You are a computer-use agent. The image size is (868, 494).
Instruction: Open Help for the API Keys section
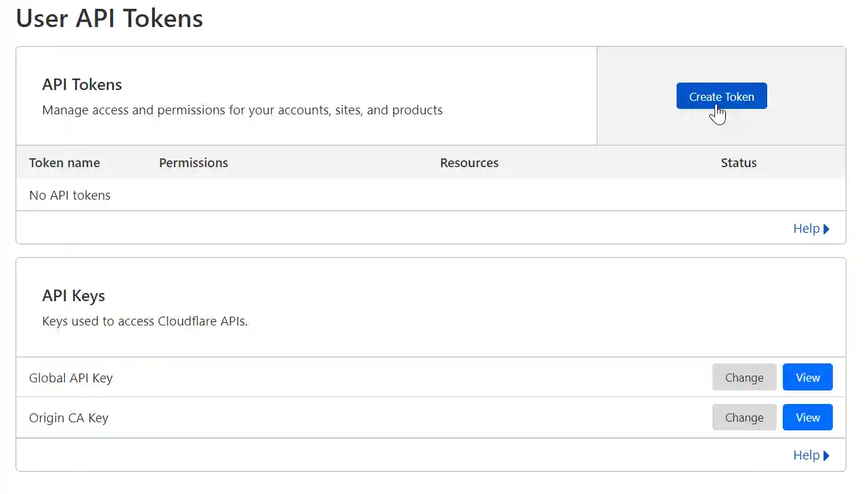coord(806,455)
